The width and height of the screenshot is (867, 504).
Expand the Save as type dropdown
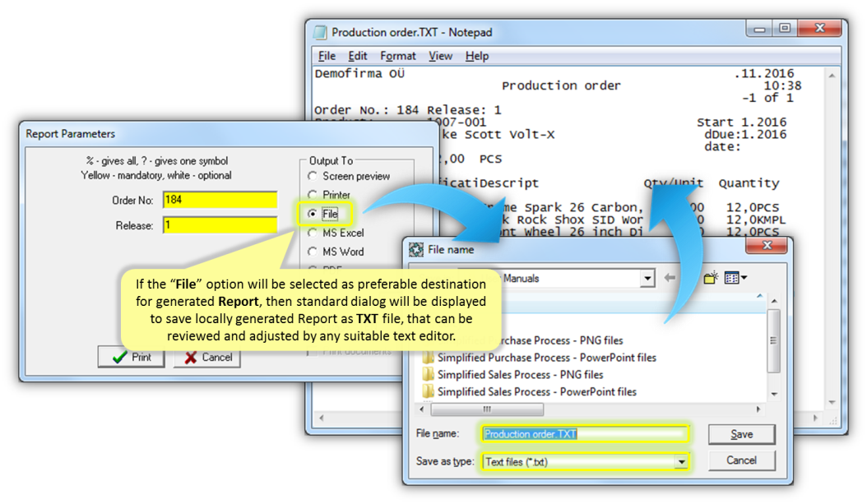(681, 461)
